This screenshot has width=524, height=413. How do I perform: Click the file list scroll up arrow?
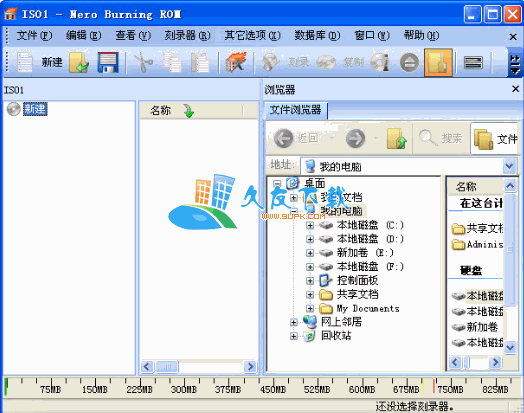[510, 185]
